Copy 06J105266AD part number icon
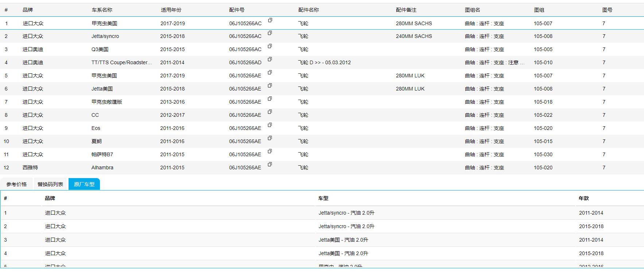The width and height of the screenshot is (644, 273). click(270, 59)
